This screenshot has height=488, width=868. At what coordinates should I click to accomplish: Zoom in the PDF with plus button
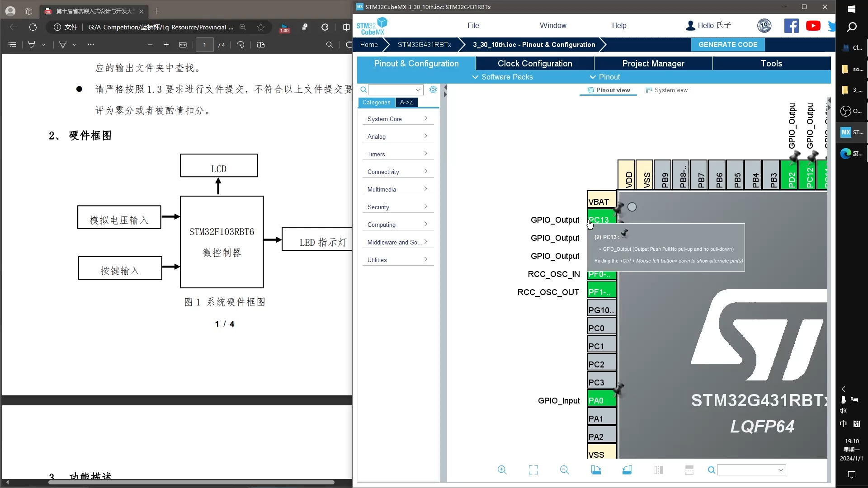pyautogui.click(x=166, y=45)
